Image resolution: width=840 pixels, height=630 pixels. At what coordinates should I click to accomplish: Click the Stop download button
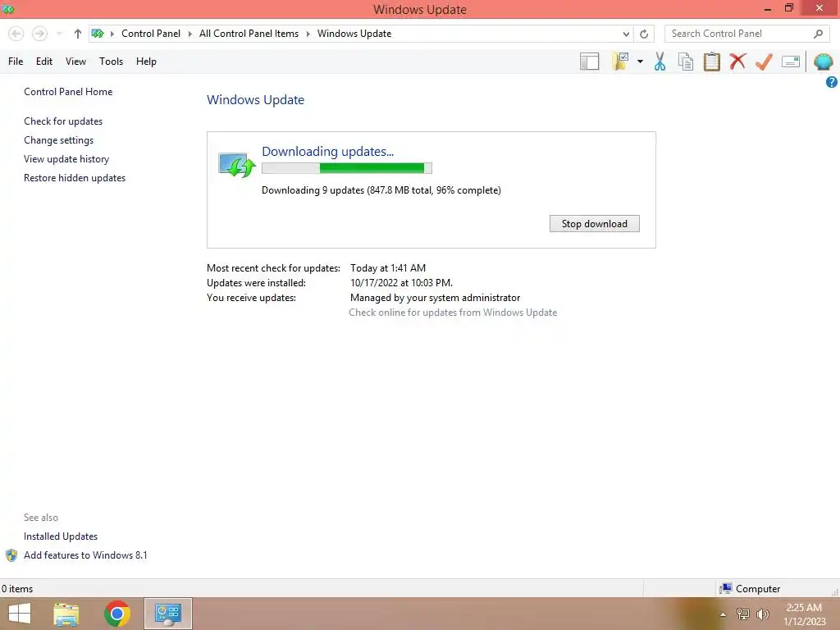coord(594,224)
